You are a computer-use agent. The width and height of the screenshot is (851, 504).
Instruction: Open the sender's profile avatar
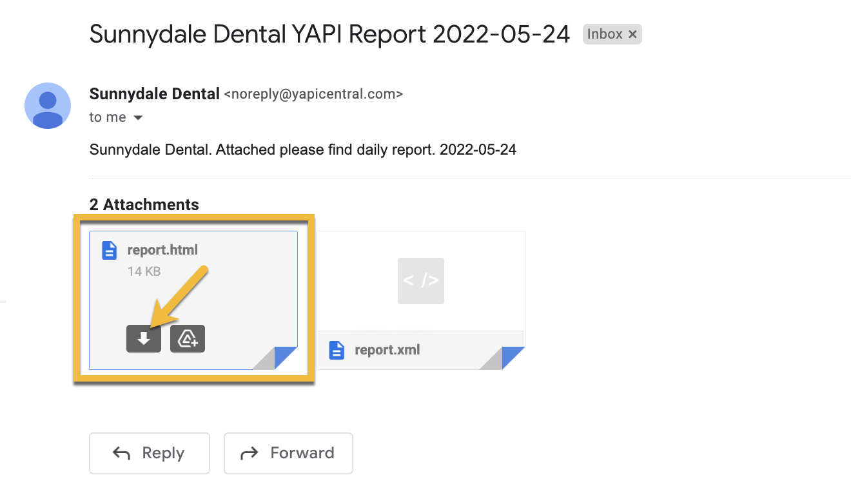[48, 106]
